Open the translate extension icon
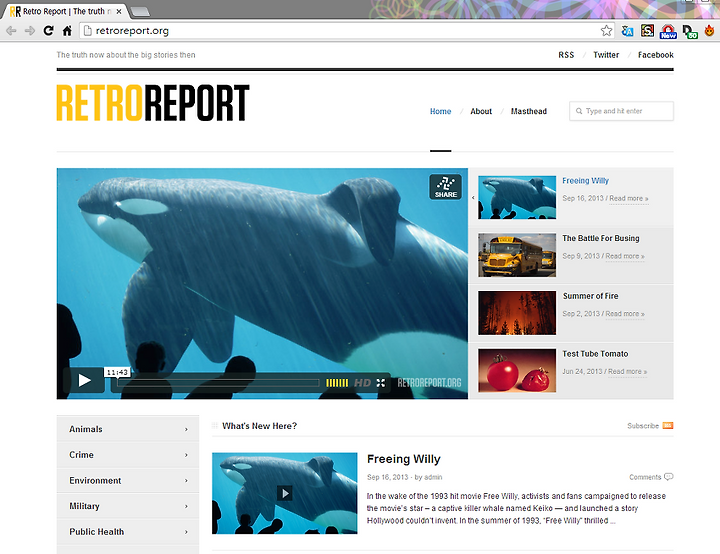This screenshot has height=554, width=720. coord(627,31)
